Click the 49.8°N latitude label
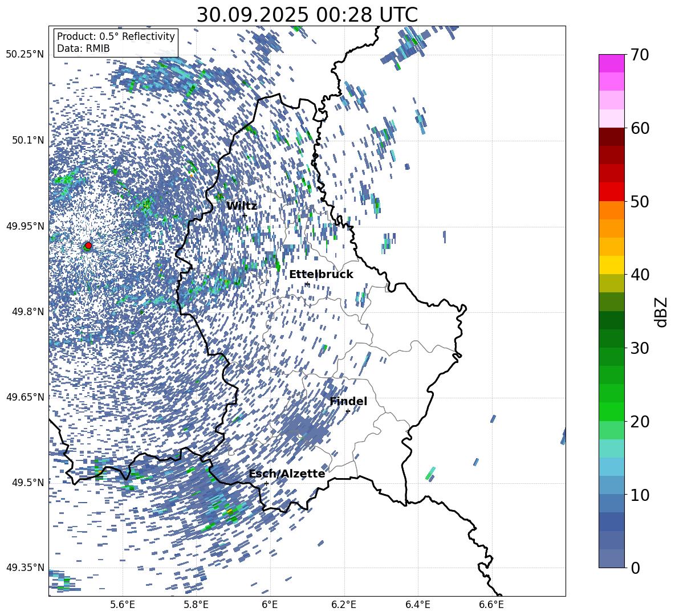The image size is (675, 616). coord(28,312)
